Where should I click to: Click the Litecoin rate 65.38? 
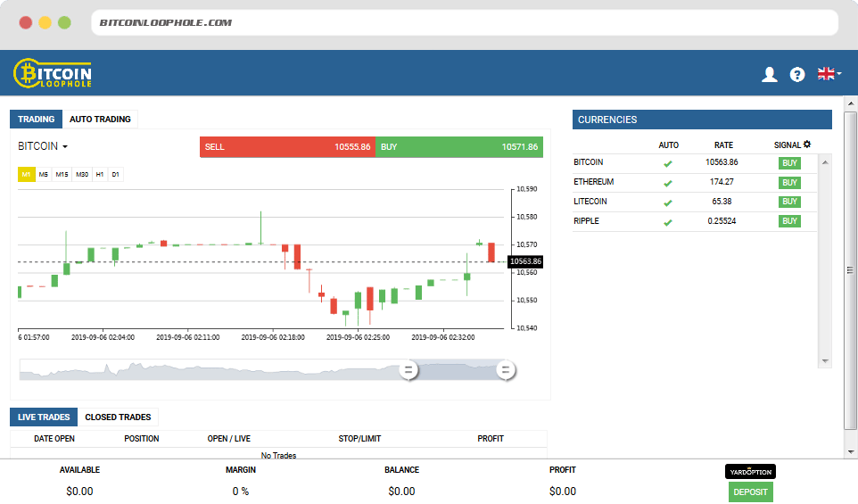[722, 202]
